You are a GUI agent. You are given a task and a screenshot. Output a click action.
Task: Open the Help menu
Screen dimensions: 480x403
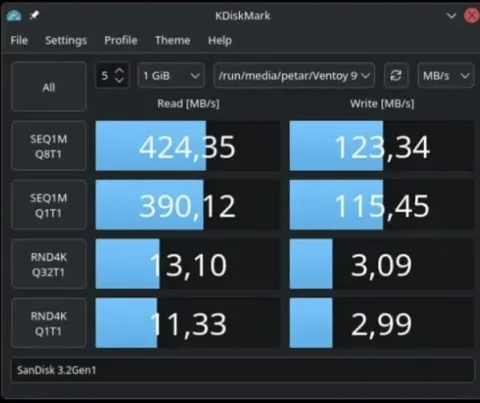point(220,40)
